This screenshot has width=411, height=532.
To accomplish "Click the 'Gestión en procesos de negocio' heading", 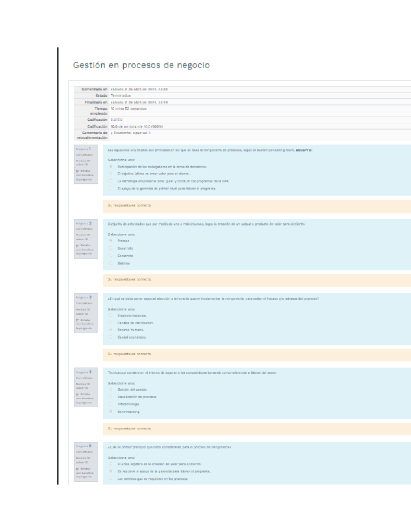I will coord(141,65).
